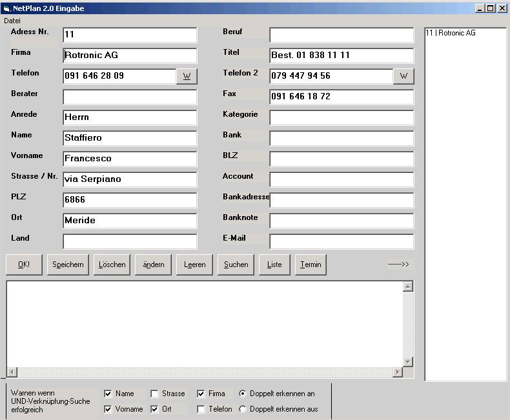Image resolution: width=510 pixels, height=420 pixels.
Task: Minimize the NetPlan window
Action: (480, 8)
